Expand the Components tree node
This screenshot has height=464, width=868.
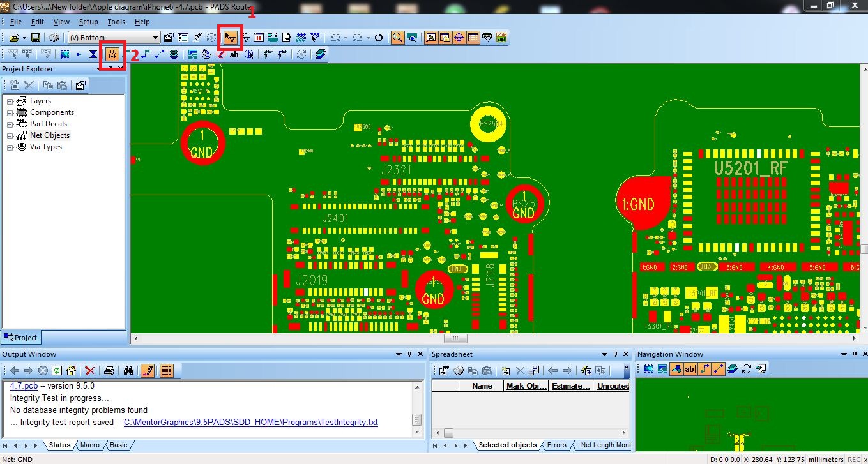10,112
